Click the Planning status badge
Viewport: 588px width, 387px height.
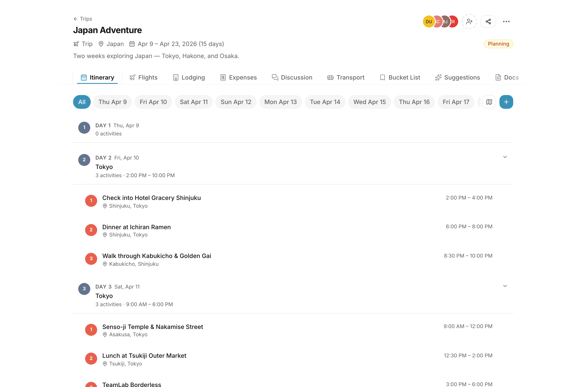(498, 44)
